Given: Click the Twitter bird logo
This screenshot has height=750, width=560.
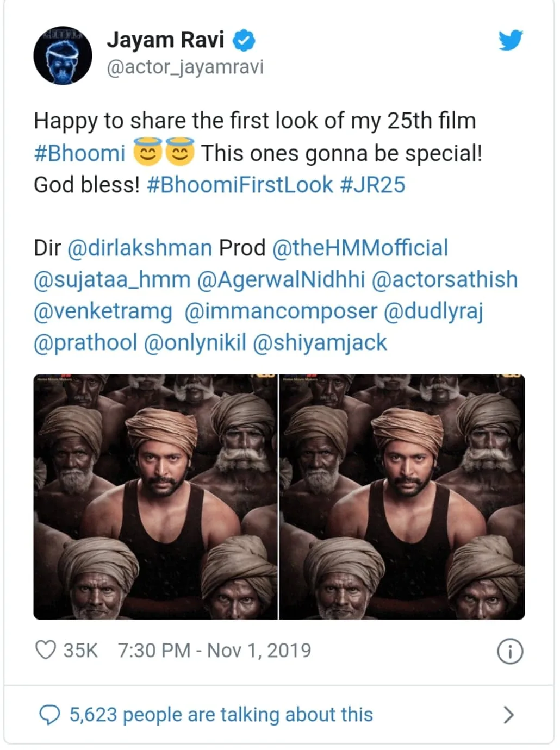Looking at the screenshot, I should 510,40.
